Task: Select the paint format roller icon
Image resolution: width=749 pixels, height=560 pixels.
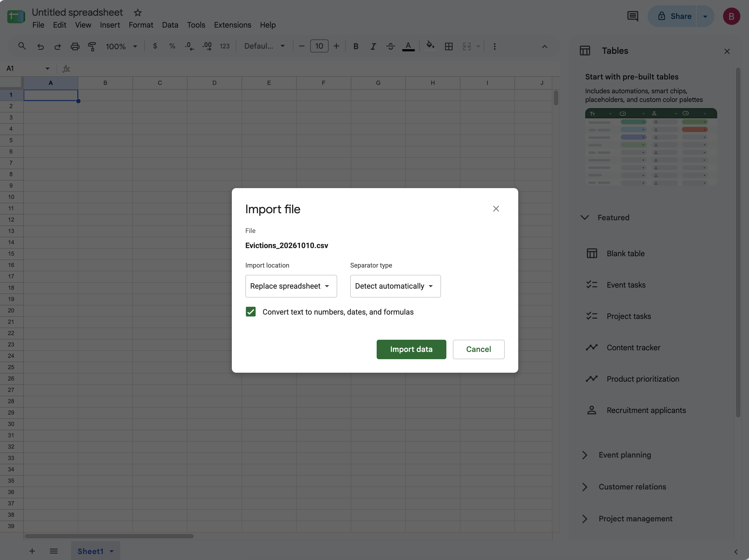Action: point(92,46)
